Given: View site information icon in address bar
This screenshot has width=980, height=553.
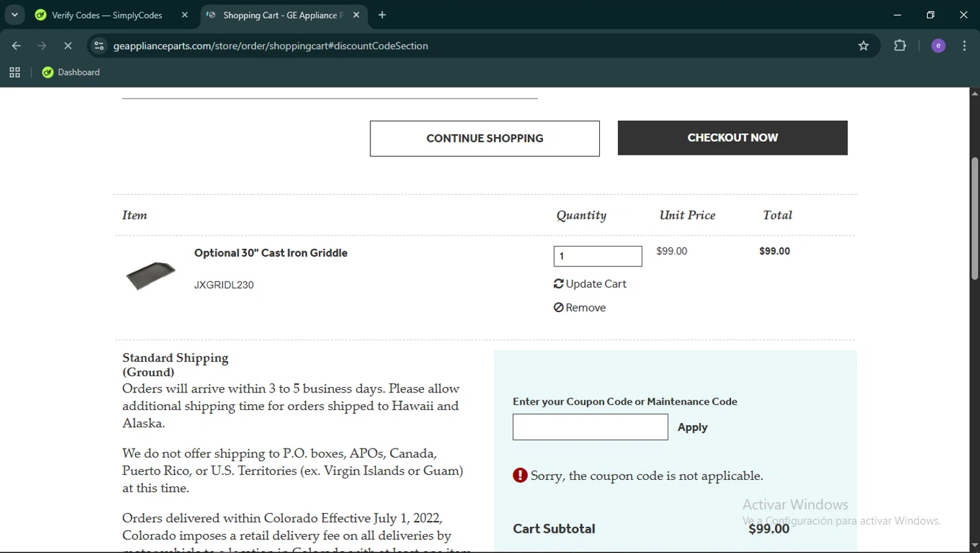Looking at the screenshot, I should (99, 46).
